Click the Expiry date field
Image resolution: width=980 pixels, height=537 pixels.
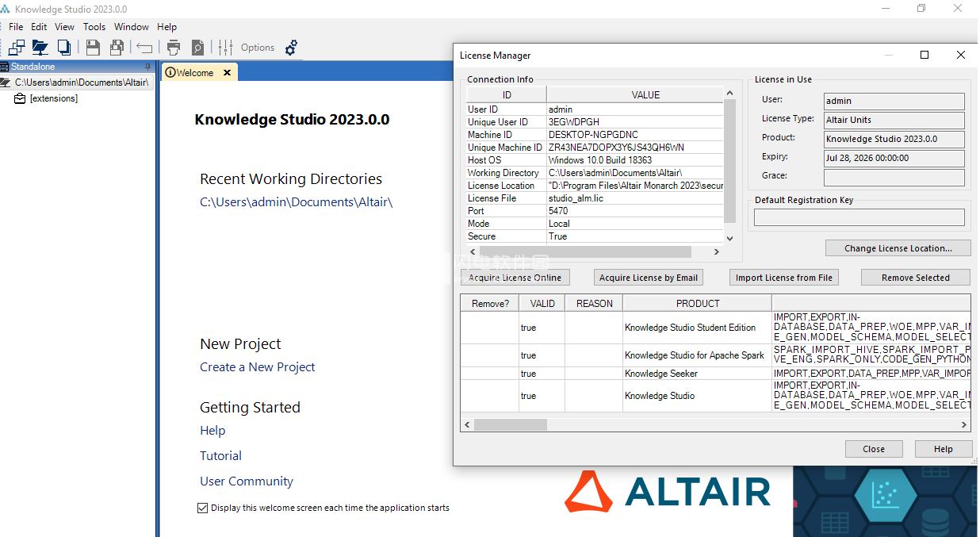click(x=894, y=158)
